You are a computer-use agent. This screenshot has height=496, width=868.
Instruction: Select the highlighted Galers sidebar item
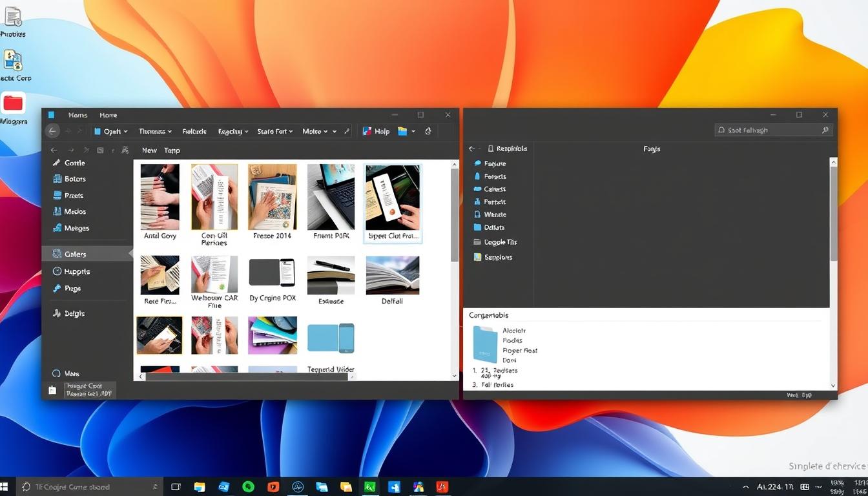tap(87, 254)
